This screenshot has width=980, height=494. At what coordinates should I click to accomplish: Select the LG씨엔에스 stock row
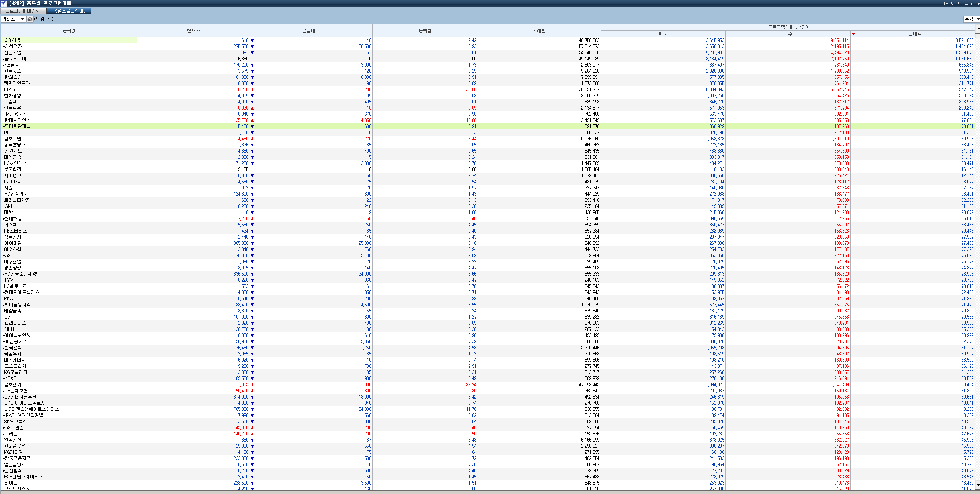(x=488, y=163)
